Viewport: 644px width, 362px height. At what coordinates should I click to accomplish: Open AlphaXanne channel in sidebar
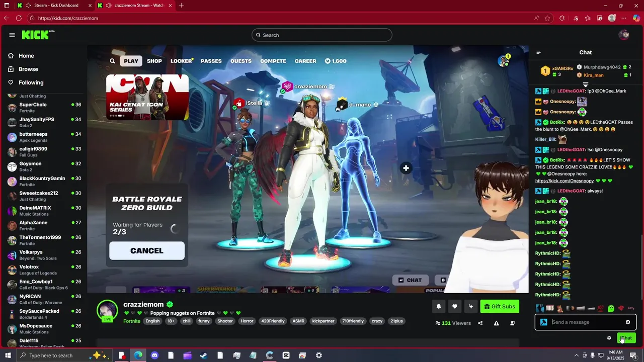pos(44,225)
